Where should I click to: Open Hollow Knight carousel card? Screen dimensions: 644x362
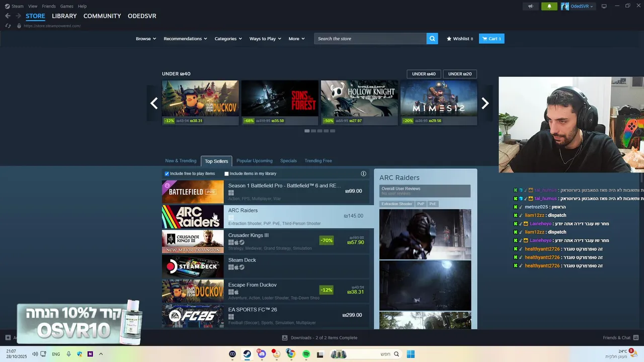359,103
